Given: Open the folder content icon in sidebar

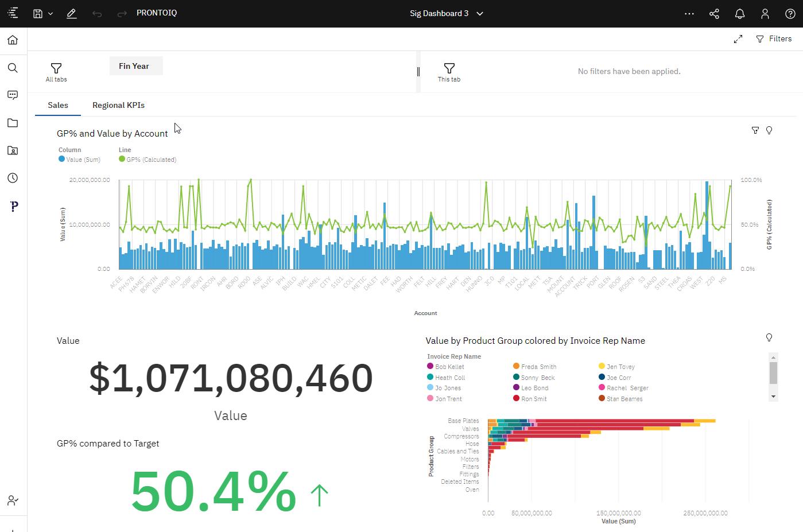Looking at the screenshot, I should [13, 123].
